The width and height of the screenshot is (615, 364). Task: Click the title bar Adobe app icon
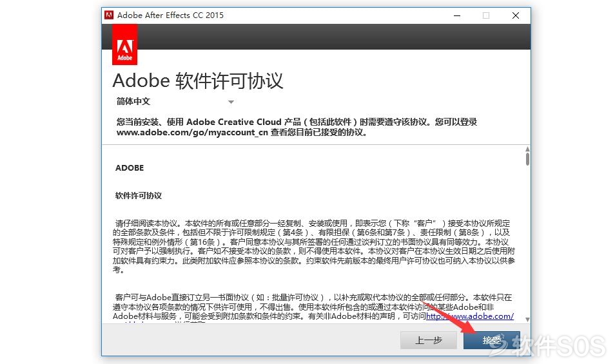click(109, 15)
